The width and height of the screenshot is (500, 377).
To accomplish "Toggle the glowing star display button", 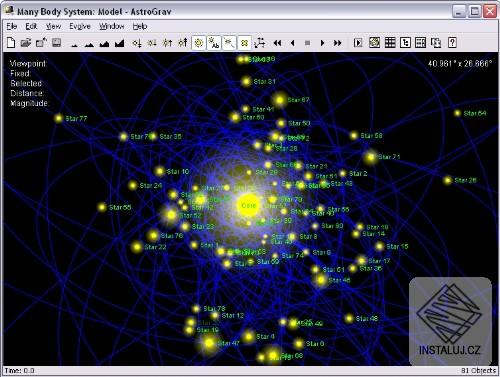I will point(199,43).
